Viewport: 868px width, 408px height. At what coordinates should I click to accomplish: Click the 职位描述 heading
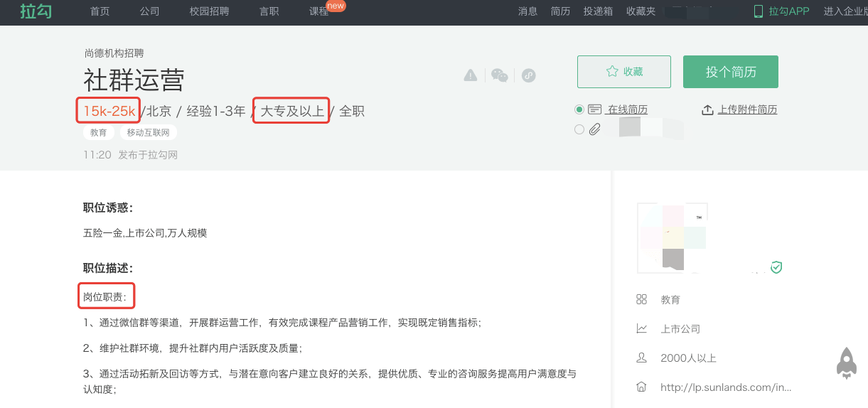[x=108, y=268]
